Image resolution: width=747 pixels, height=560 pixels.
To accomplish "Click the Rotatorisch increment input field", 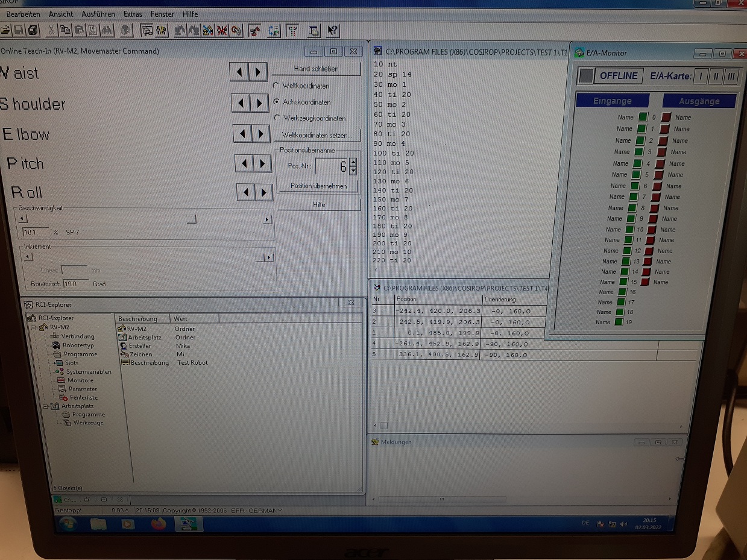I will coord(77,283).
